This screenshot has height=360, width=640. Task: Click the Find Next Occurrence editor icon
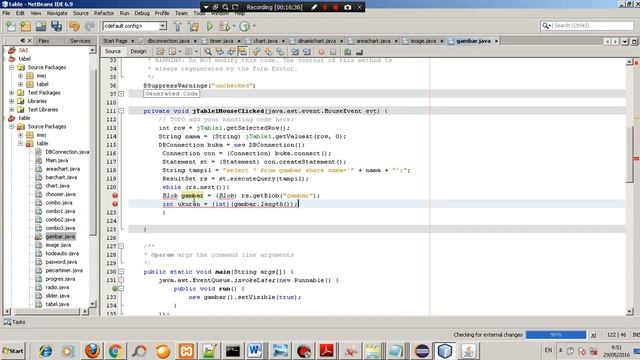231,52
